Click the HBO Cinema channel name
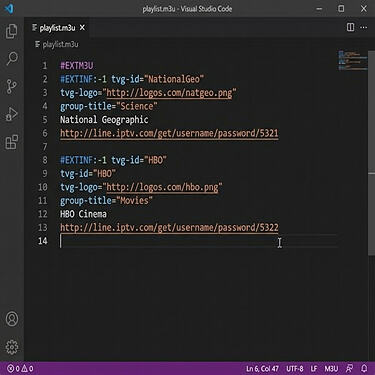Viewport: 375px width, 375px height. pos(83,214)
